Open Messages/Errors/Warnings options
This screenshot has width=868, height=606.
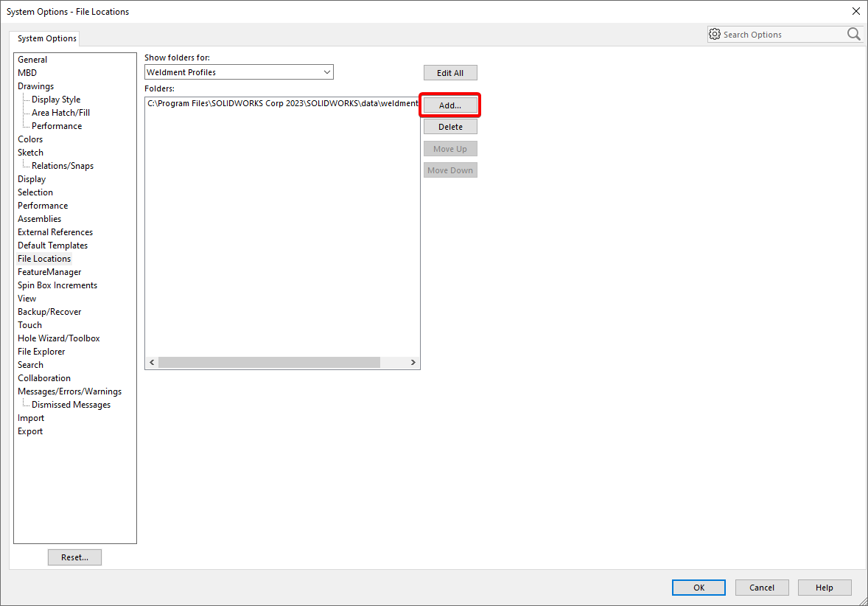(69, 391)
